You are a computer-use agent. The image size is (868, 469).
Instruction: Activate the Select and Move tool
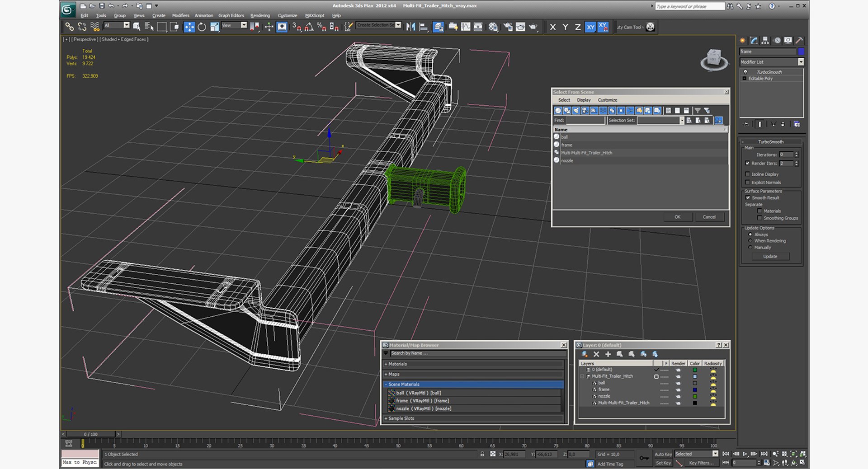(x=189, y=27)
